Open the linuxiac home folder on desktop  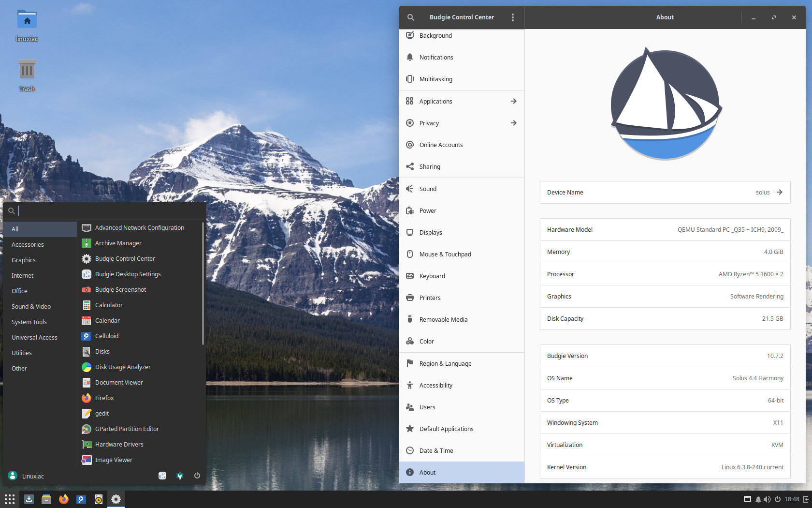pyautogui.click(x=27, y=26)
